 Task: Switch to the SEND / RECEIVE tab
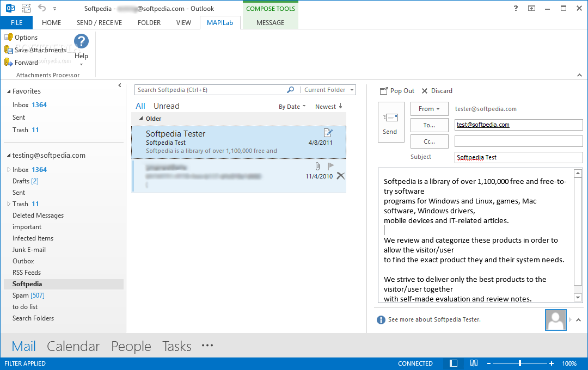[x=100, y=22]
